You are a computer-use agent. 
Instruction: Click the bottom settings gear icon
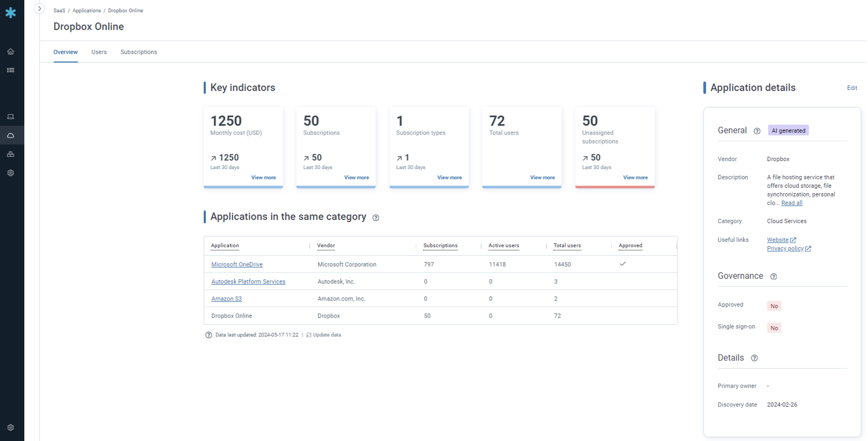(10, 427)
